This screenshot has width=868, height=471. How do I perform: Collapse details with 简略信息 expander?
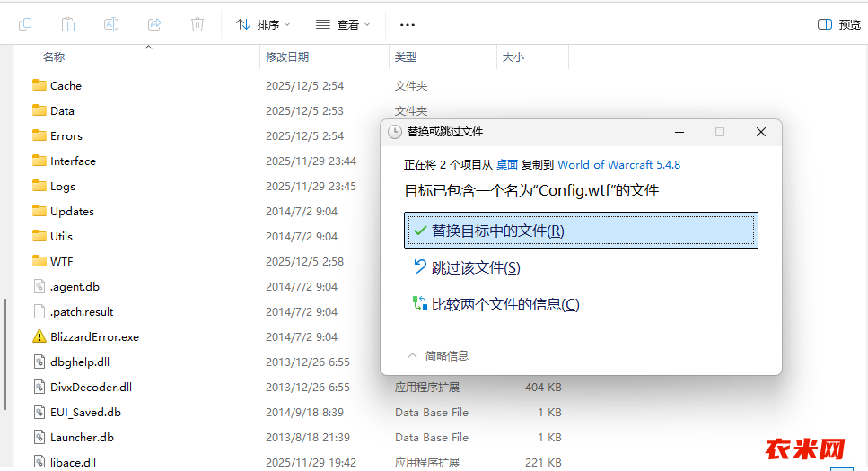click(x=438, y=355)
